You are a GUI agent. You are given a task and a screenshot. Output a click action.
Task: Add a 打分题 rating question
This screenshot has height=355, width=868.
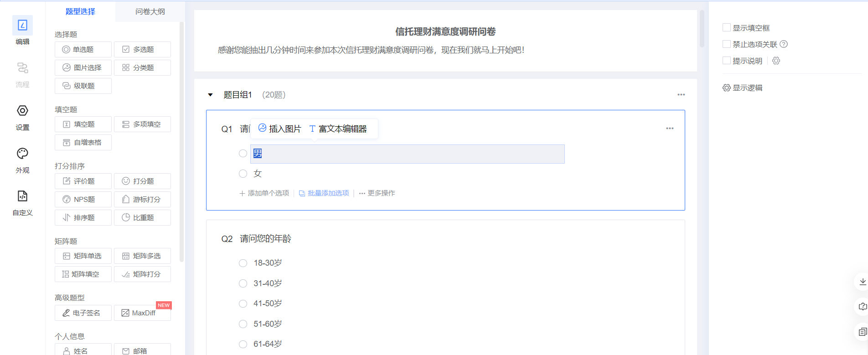pyautogui.click(x=142, y=181)
